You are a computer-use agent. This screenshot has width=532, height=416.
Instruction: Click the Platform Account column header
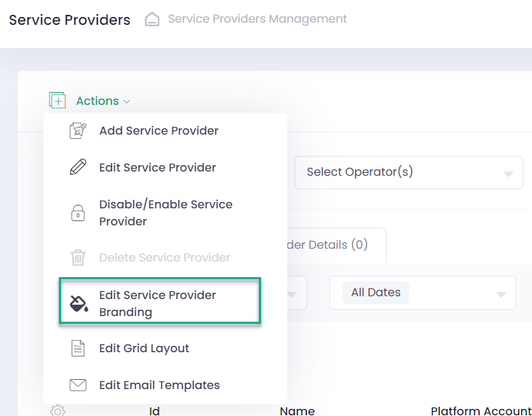[x=480, y=410]
